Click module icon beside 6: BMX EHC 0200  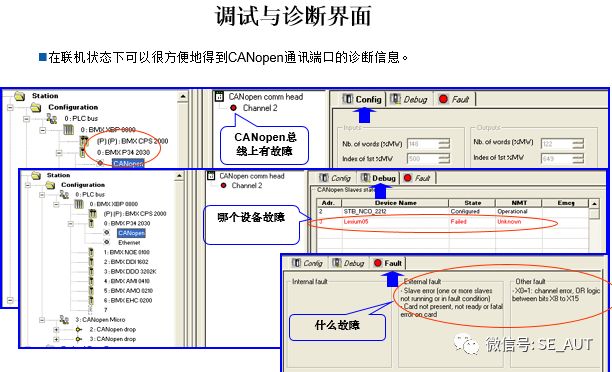point(91,300)
